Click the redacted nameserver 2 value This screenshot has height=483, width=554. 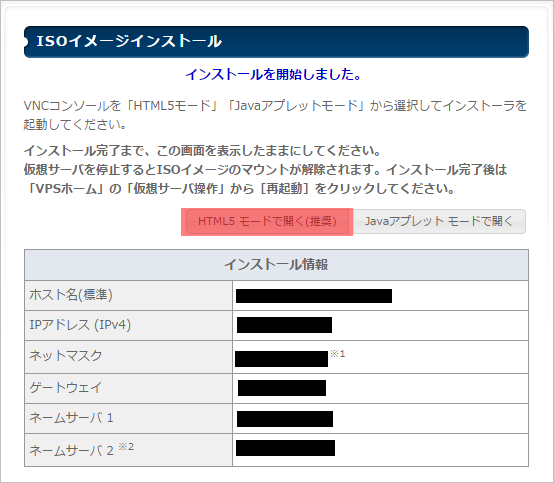pyautogui.click(x=285, y=448)
